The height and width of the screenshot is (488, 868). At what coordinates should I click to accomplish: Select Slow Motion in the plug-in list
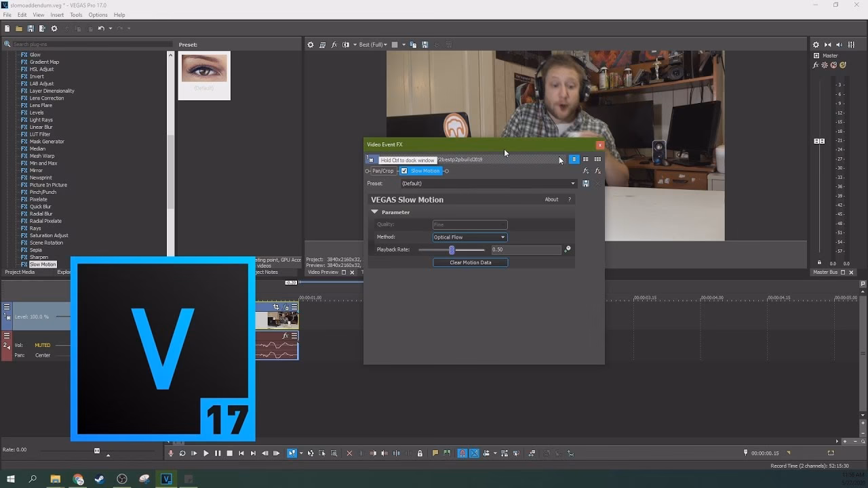pos(43,264)
